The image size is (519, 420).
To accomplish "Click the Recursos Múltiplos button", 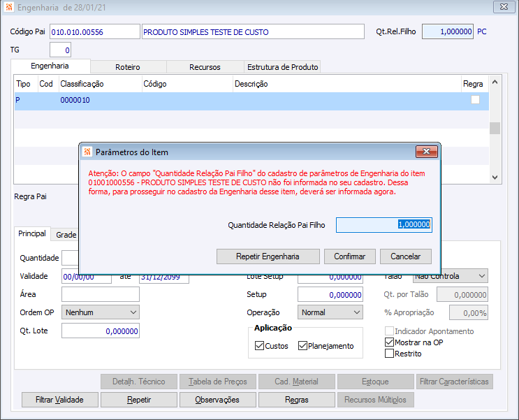I will pyautogui.click(x=375, y=400).
